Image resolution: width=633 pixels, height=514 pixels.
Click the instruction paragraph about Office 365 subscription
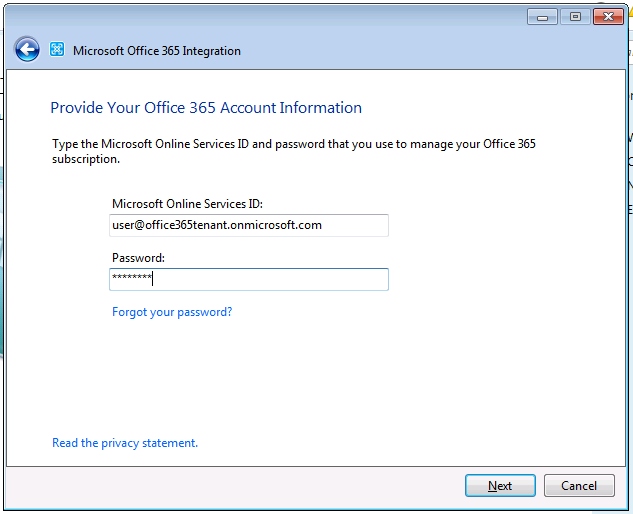[293, 151]
